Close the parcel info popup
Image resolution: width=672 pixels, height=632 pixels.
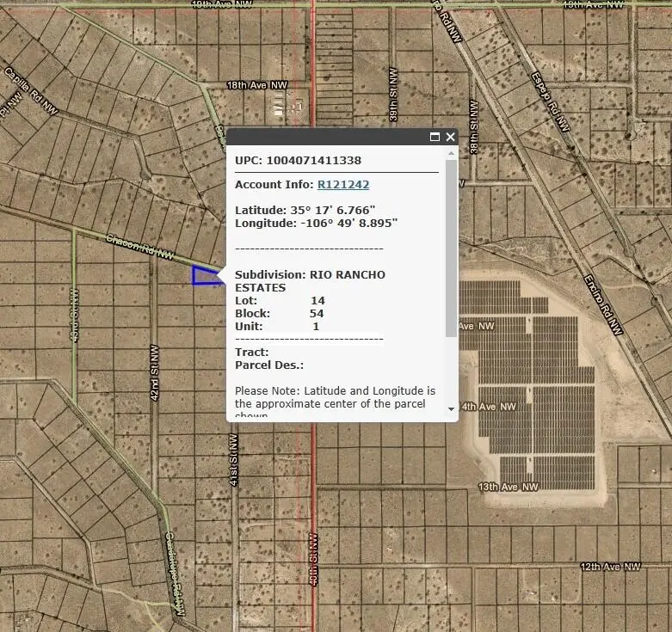coord(450,137)
